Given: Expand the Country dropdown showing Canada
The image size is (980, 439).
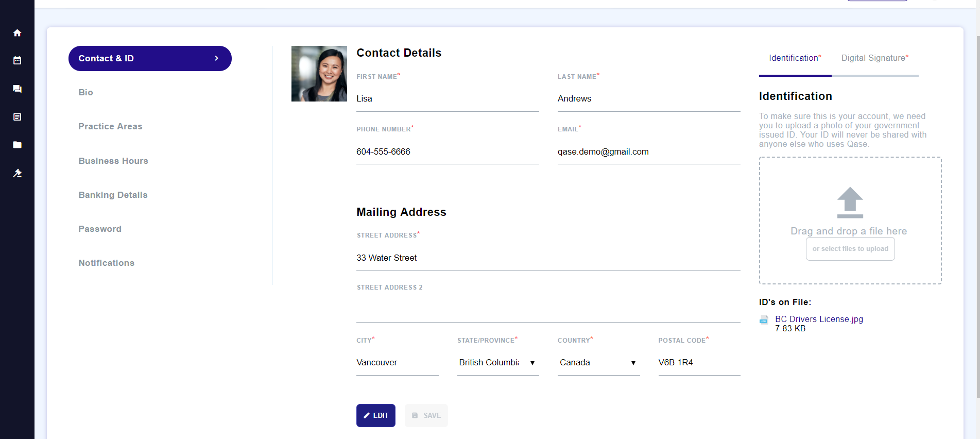Looking at the screenshot, I should tap(598, 363).
